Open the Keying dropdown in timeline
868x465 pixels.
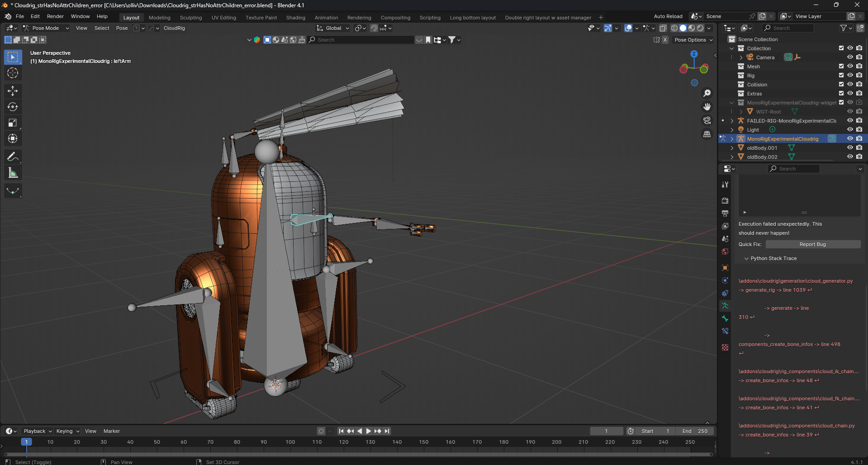67,431
